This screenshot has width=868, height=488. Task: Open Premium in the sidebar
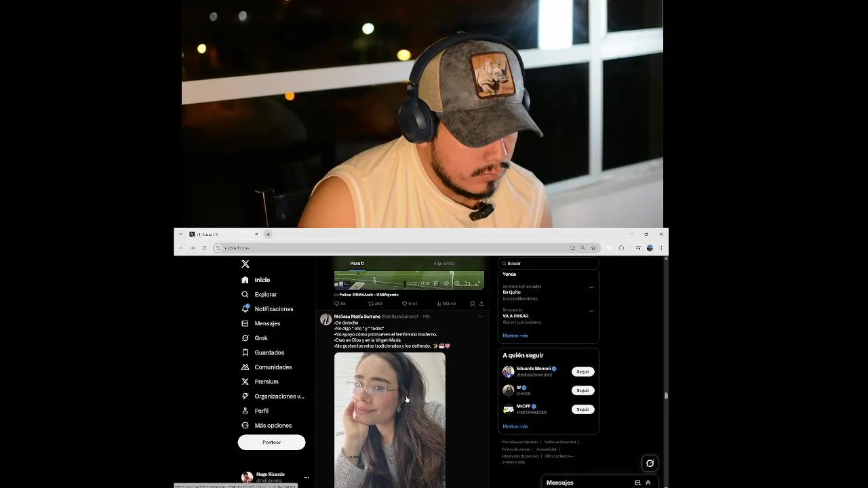tap(260, 382)
